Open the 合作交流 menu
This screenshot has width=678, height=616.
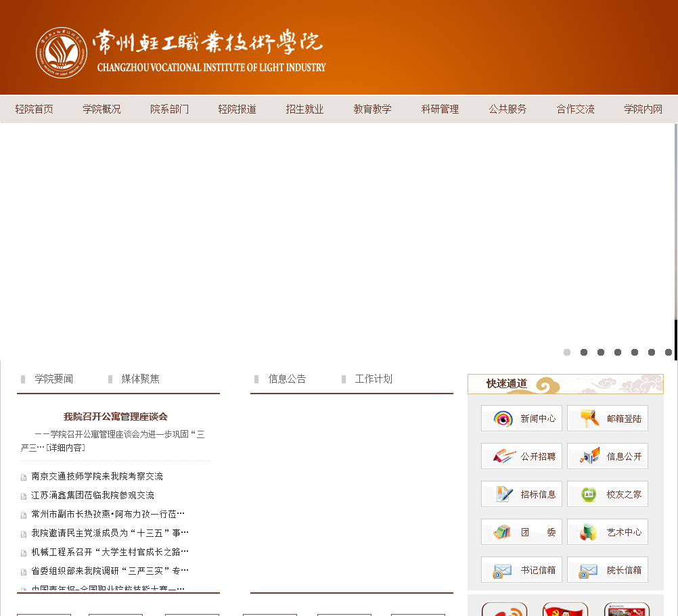(575, 109)
